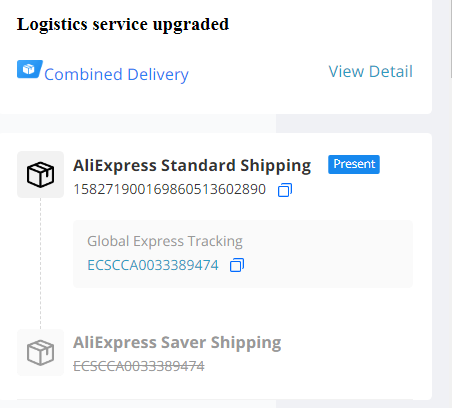Click the Logistics service upgraded heading
This screenshot has height=408, width=452.
(123, 24)
